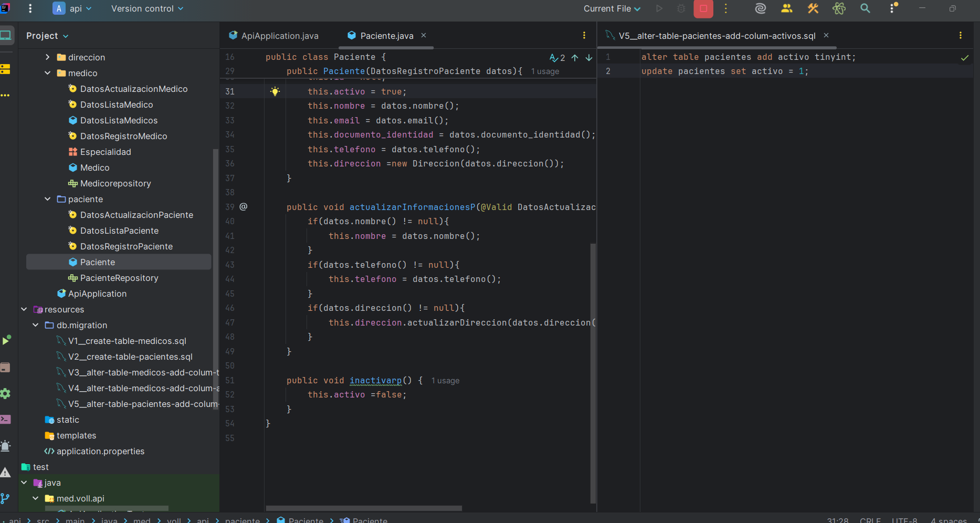Open the Version control dropdown

pyautogui.click(x=147, y=8)
